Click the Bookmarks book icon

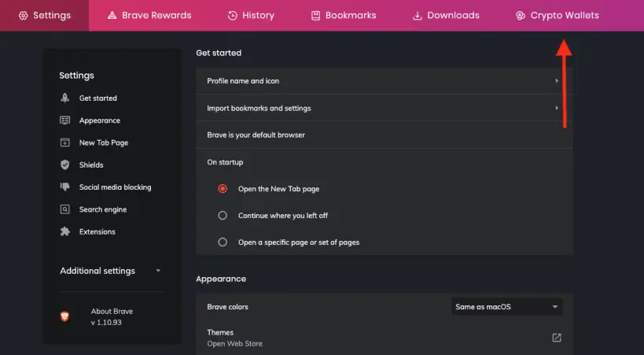315,16
